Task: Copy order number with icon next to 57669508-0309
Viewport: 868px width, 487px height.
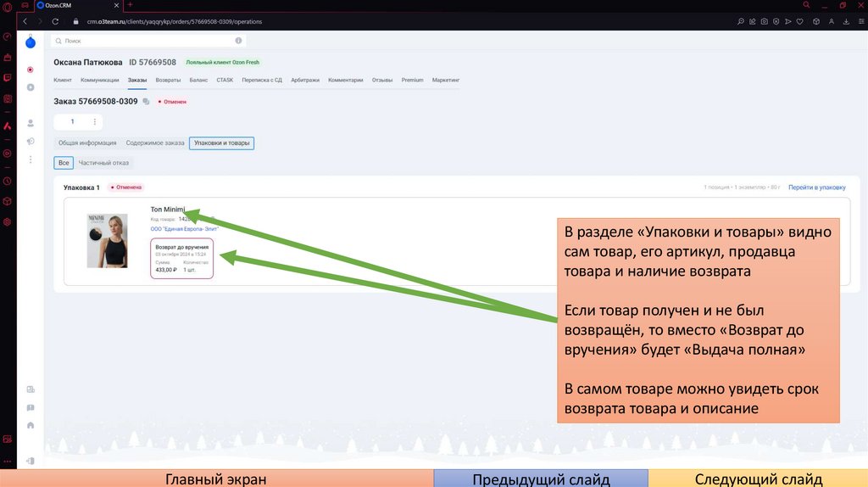Action: tap(146, 102)
